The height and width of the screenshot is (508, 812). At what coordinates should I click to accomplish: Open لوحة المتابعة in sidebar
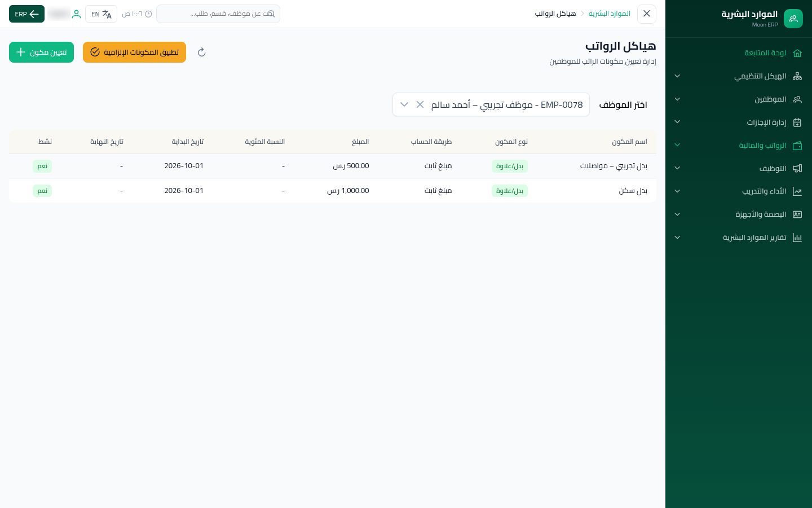(x=739, y=53)
